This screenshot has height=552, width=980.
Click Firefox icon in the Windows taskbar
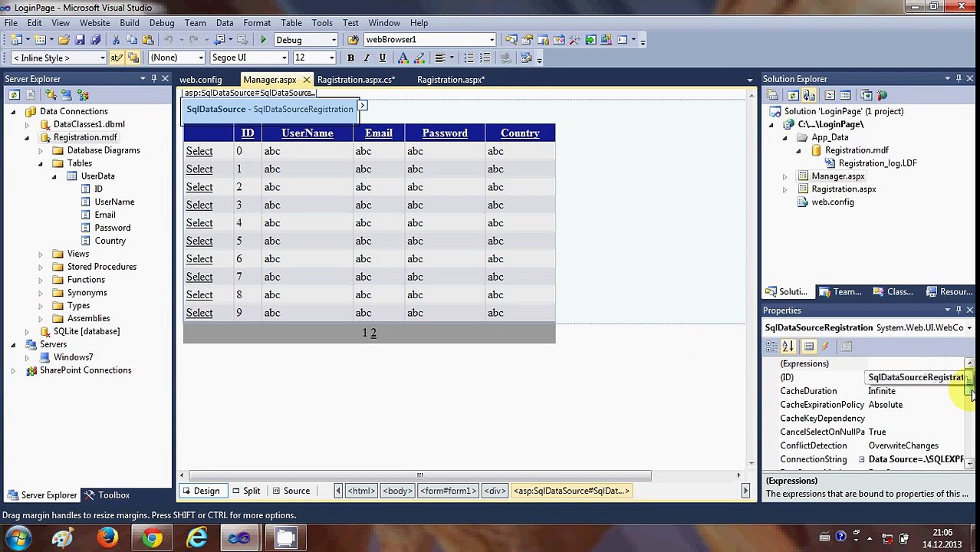click(107, 538)
